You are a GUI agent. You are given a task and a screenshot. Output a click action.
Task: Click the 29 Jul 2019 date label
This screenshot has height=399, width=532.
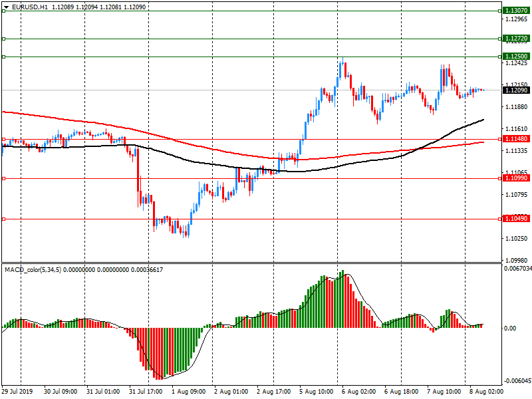(17, 392)
